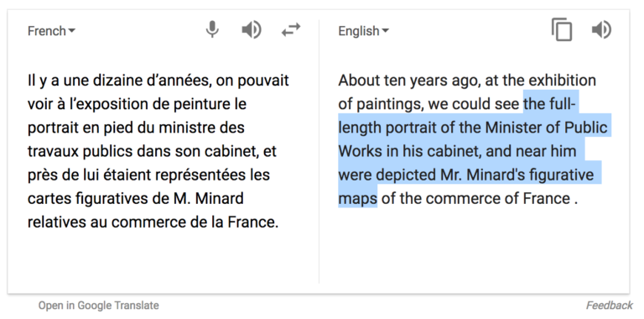644x319 pixels.
Task: Click the arrow beside English
Action: pos(385,31)
